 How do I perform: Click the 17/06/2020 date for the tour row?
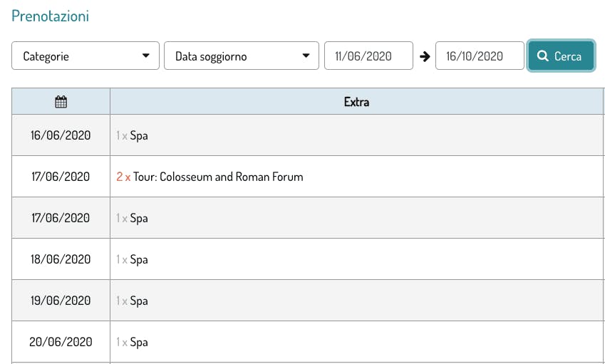(61, 177)
